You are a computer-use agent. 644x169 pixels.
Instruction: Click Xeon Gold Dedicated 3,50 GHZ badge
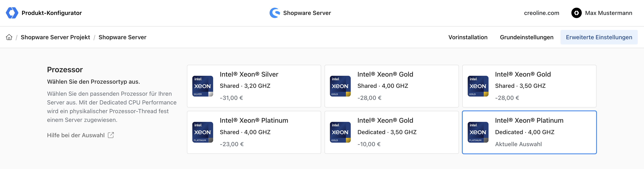[x=340, y=132]
